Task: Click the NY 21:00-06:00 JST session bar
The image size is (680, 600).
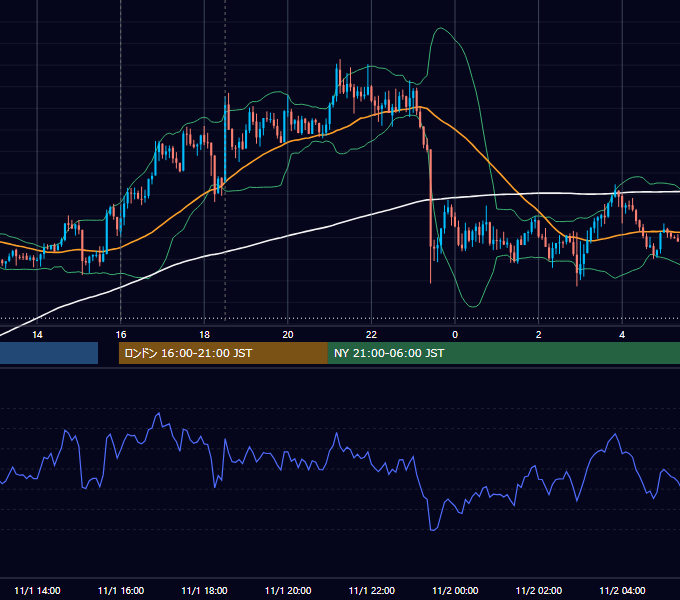Action: tap(503, 353)
